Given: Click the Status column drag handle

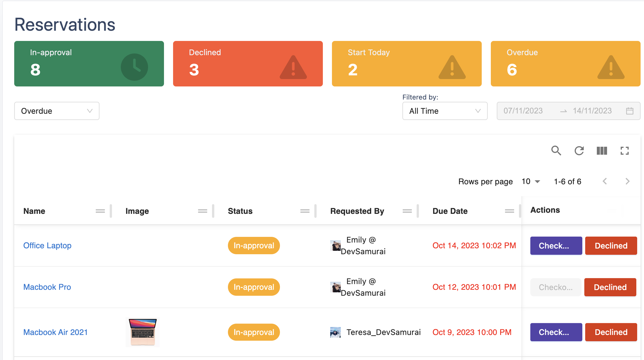Looking at the screenshot, I should (305, 211).
